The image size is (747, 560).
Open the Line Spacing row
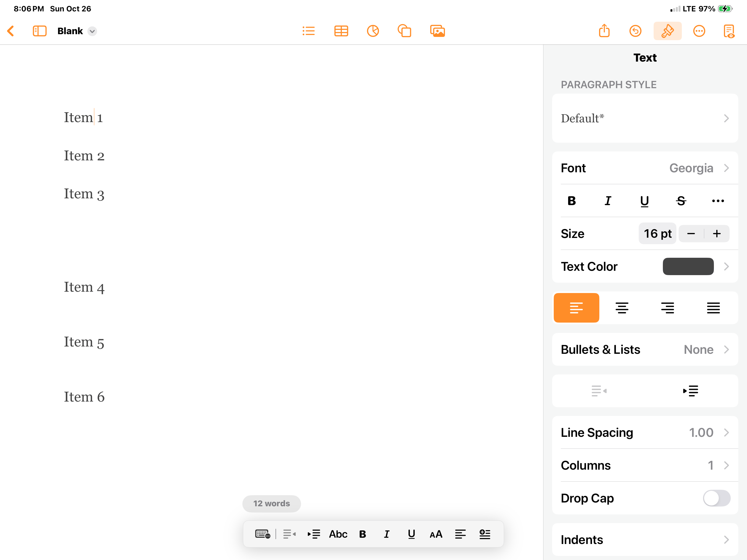pyautogui.click(x=645, y=432)
